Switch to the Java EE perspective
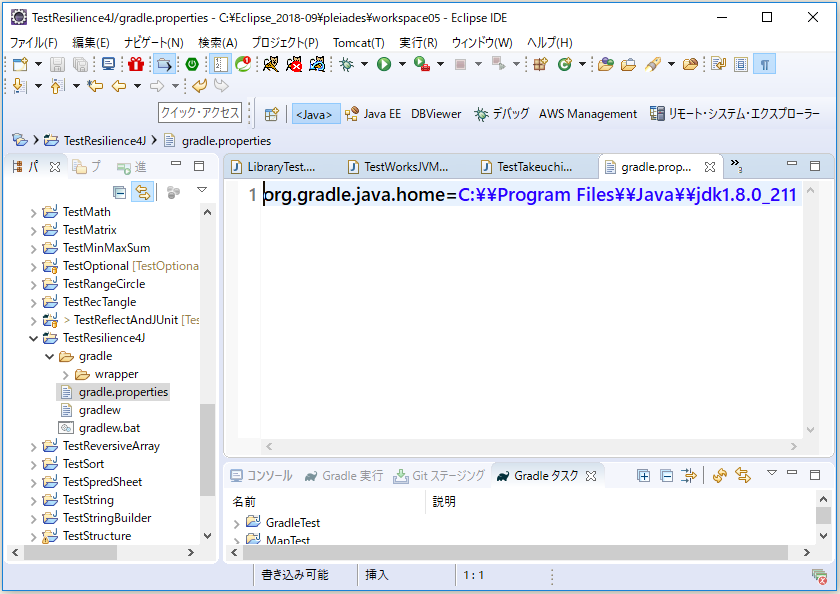The width and height of the screenshot is (840, 594). tap(373, 114)
